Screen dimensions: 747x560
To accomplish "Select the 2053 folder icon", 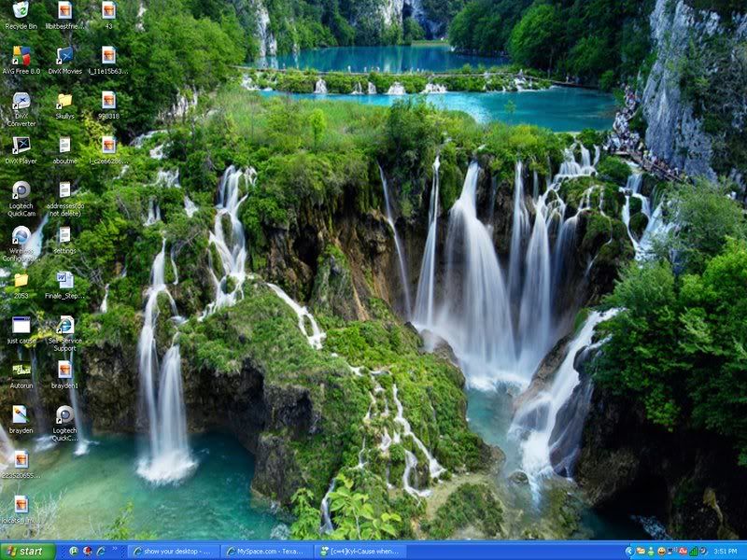I will [21, 280].
